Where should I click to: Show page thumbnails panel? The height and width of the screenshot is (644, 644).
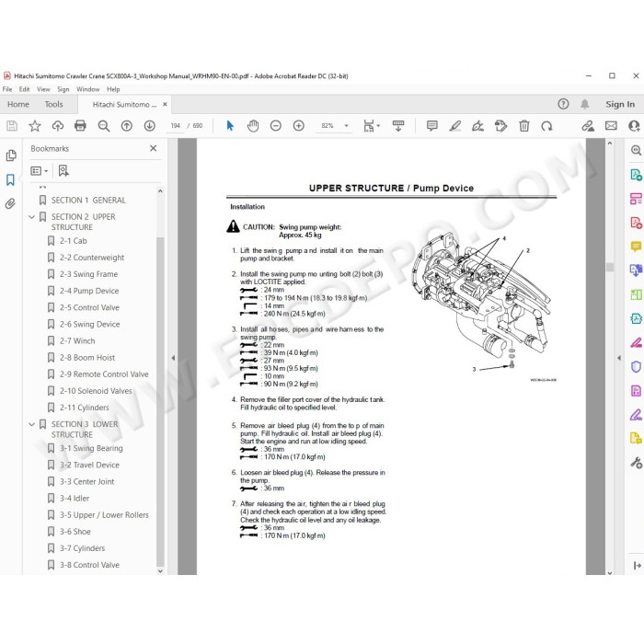coord(11,155)
